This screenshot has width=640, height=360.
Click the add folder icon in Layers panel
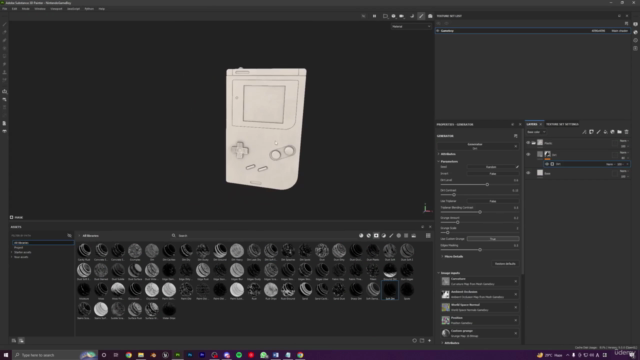(x=619, y=132)
